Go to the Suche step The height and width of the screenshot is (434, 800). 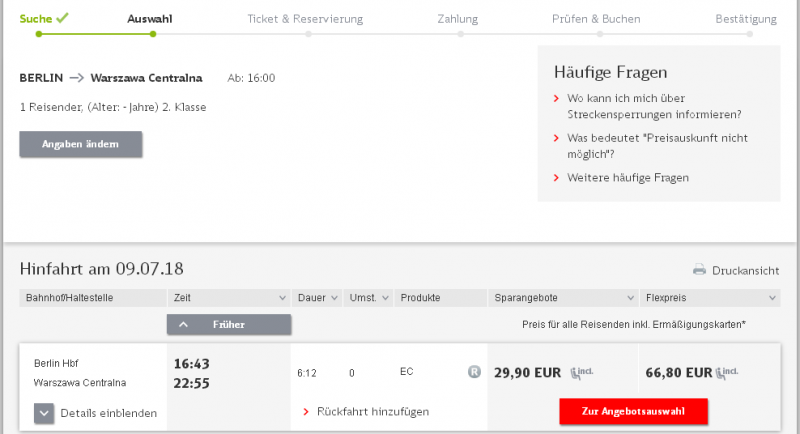tap(36, 19)
